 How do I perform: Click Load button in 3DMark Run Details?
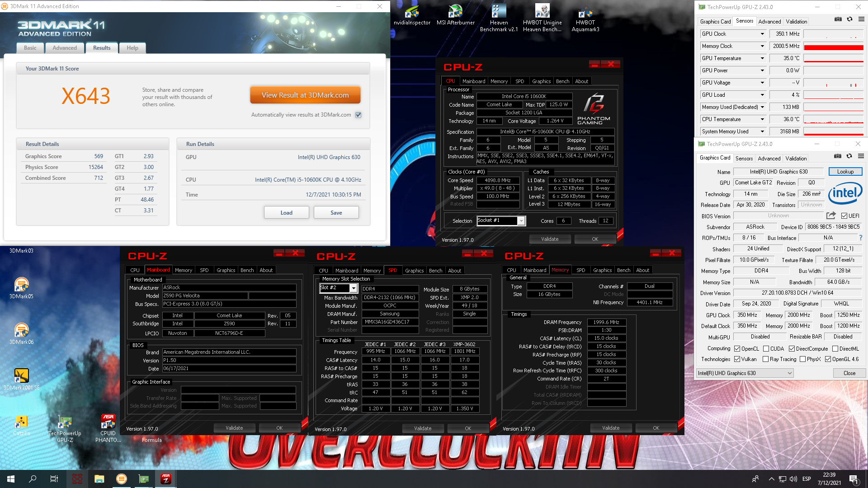pyautogui.click(x=287, y=213)
